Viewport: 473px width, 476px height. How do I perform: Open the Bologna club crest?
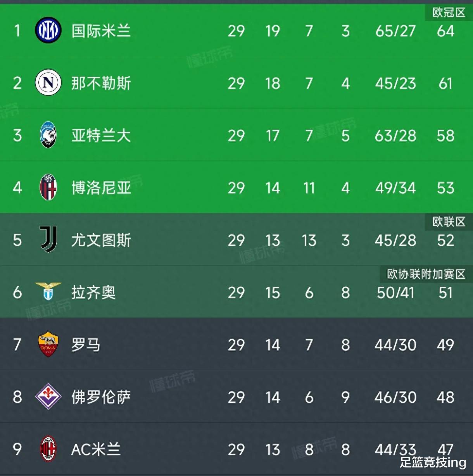(x=48, y=187)
